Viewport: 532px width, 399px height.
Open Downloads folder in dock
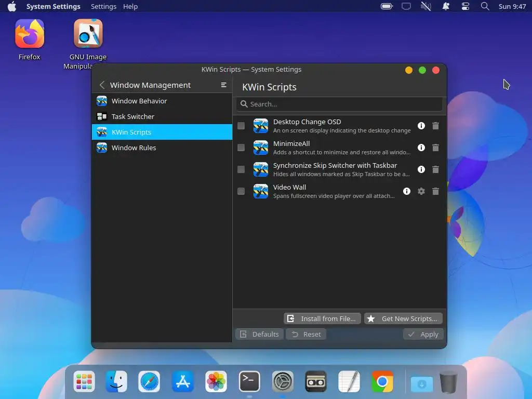(422, 383)
